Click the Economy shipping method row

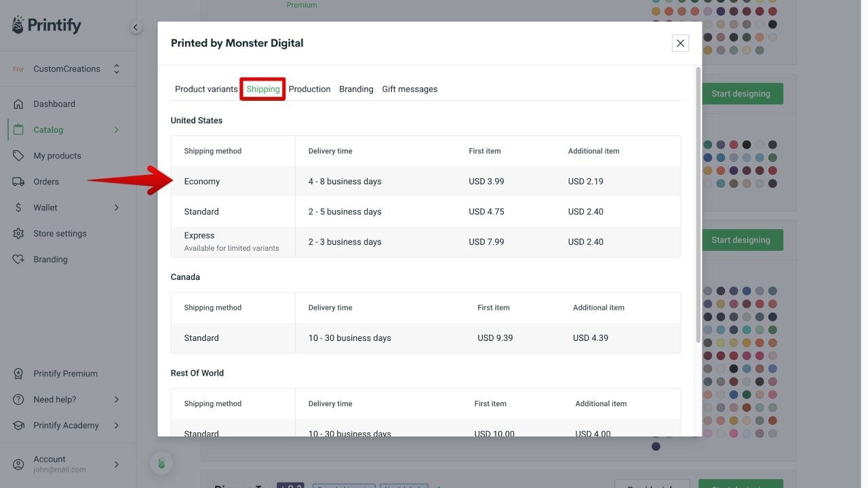coord(426,182)
